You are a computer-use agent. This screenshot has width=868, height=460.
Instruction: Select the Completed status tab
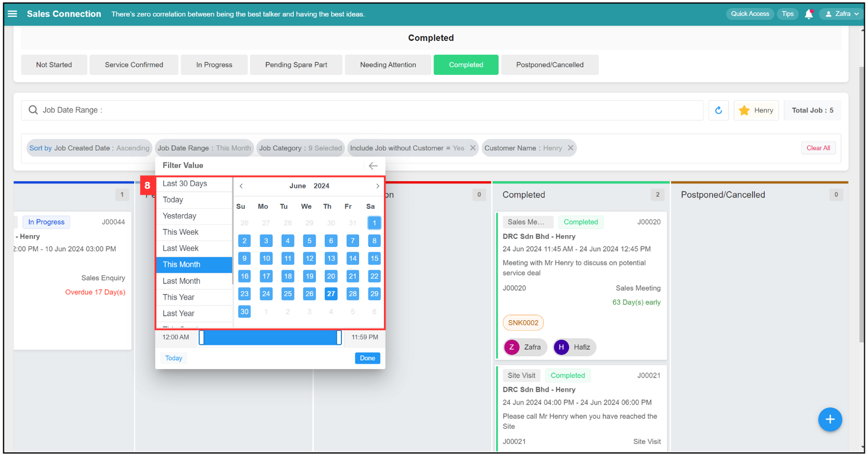466,65
